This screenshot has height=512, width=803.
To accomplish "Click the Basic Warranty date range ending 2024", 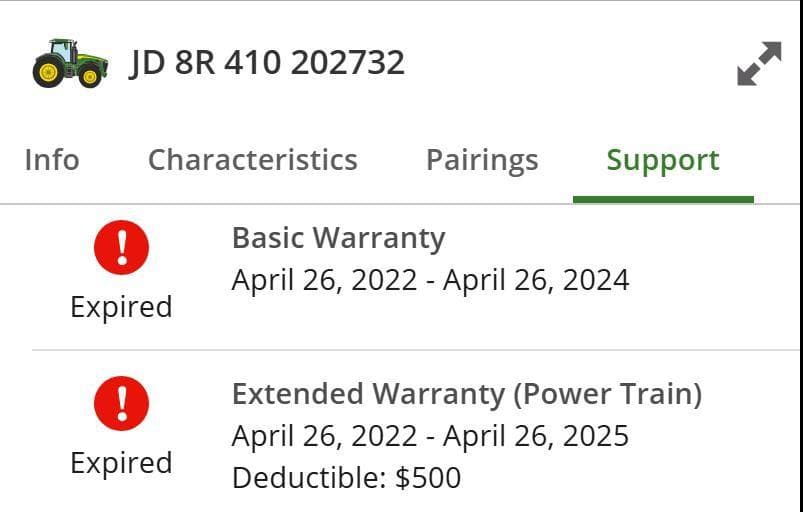I will [x=430, y=280].
